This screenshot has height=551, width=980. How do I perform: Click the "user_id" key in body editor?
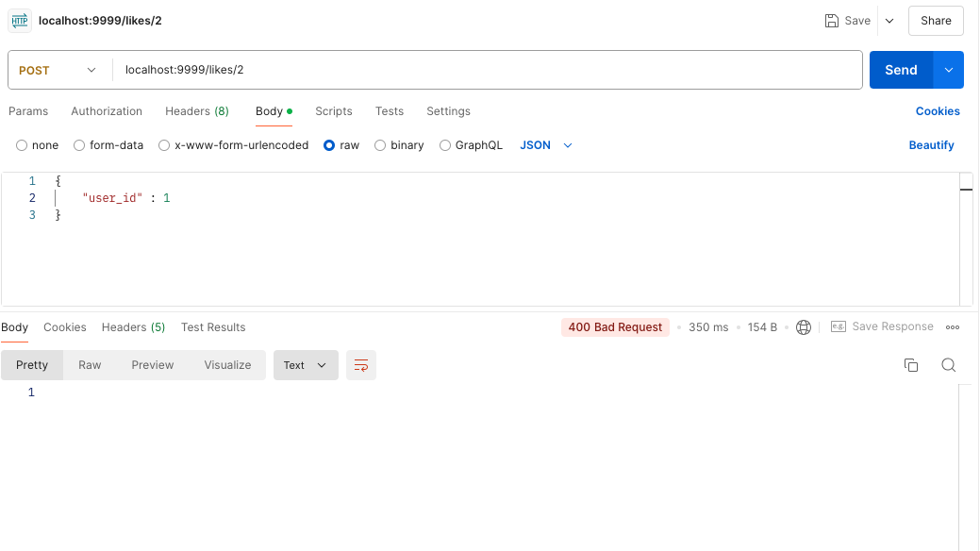click(112, 198)
